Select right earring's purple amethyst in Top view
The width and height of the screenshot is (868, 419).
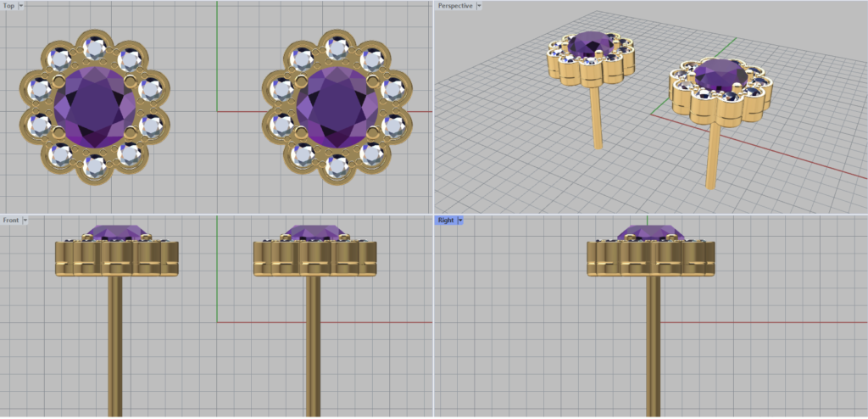337,108
